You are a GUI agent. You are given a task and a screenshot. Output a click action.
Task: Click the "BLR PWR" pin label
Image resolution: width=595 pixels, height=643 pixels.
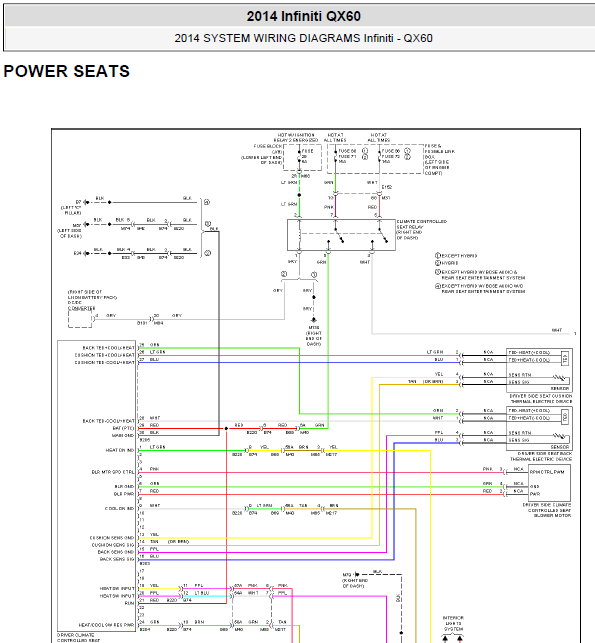[x=124, y=494]
